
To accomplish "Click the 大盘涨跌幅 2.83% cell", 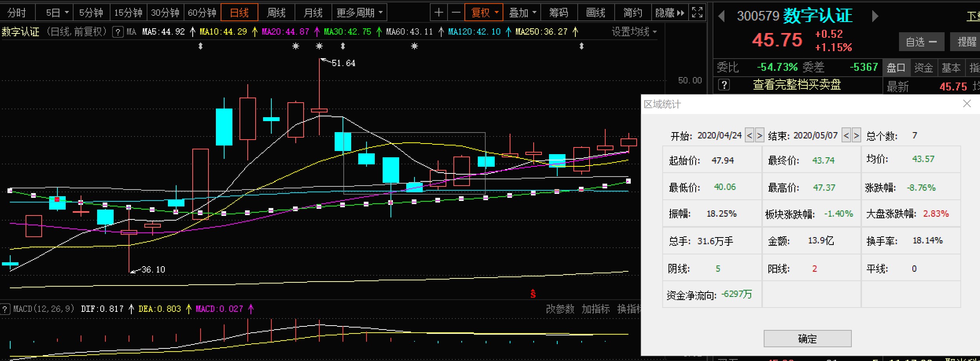I will click(911, 214).
